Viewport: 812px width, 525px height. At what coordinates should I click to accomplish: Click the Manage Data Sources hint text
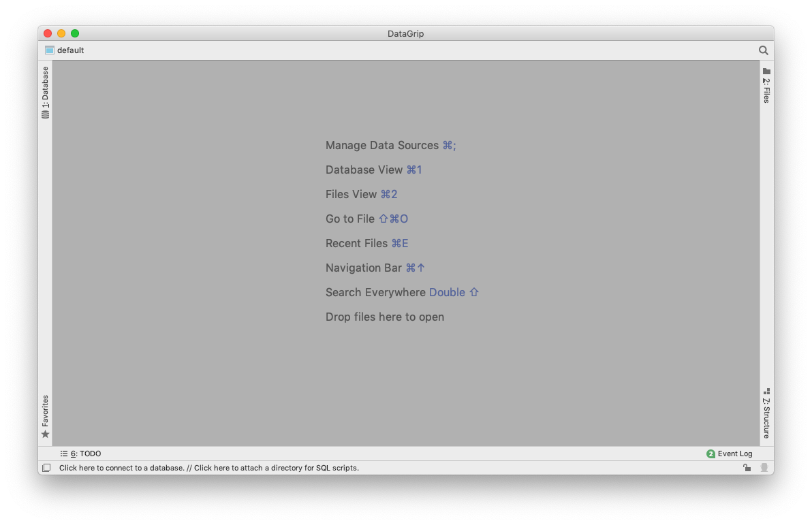[x=391, y=146]
